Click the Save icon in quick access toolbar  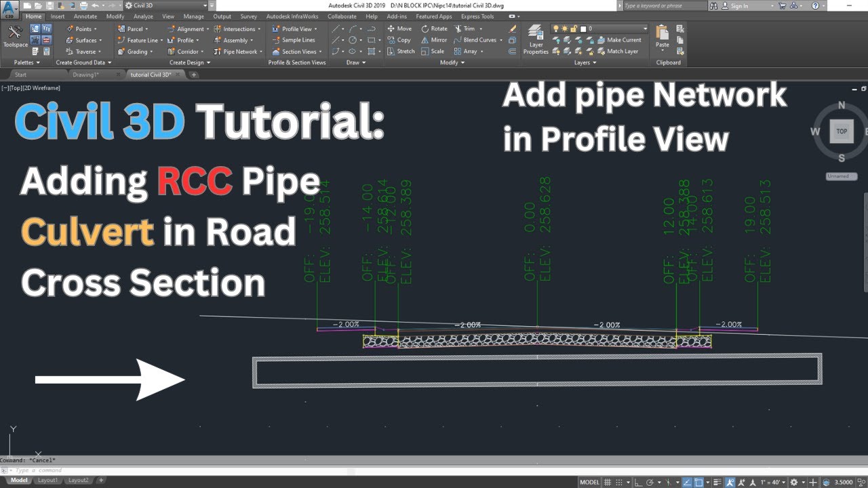50,5
